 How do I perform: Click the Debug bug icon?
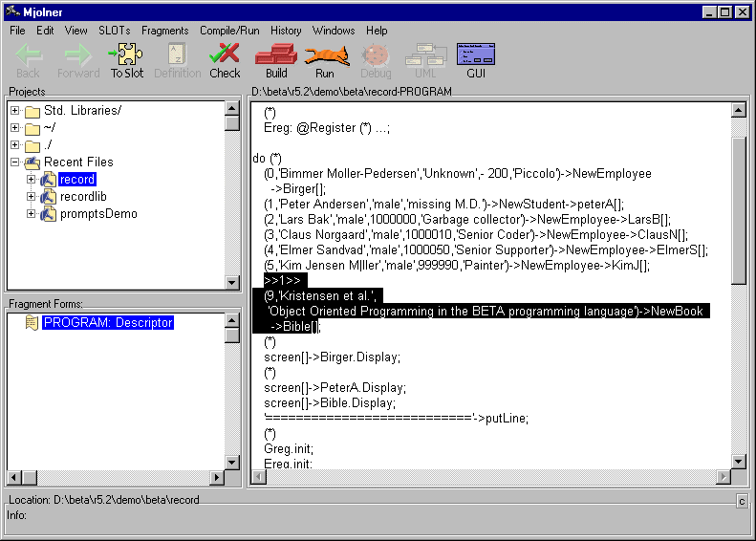point(376,59)
